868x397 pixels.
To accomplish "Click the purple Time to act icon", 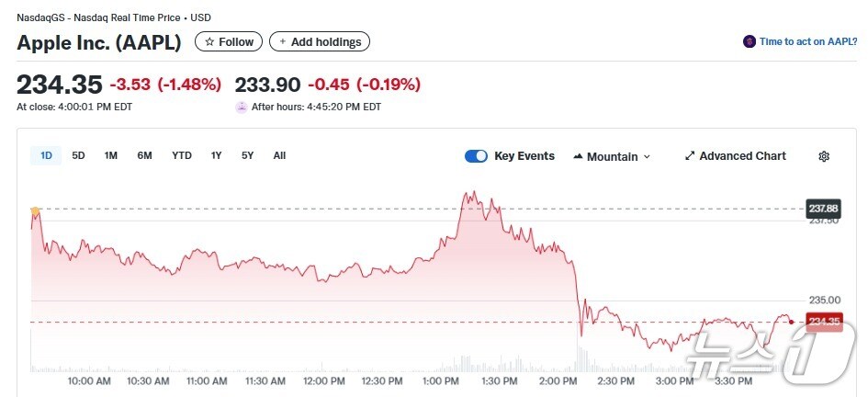I will point(750,42).
